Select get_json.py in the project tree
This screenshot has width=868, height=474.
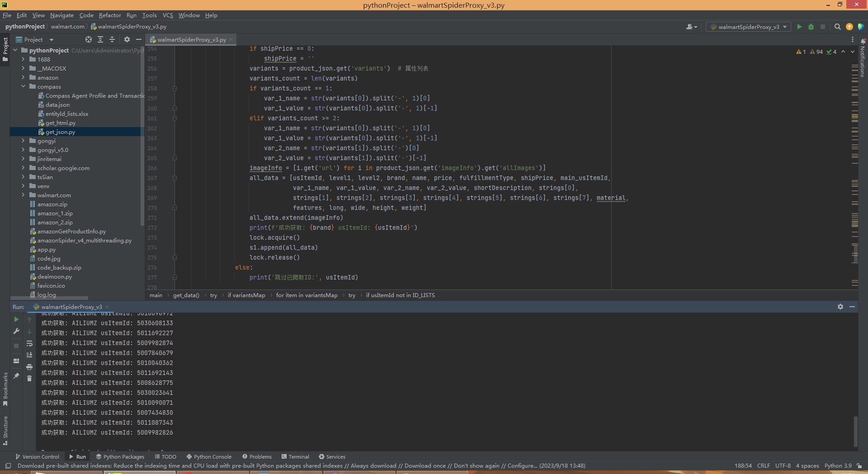coord(60,132)
